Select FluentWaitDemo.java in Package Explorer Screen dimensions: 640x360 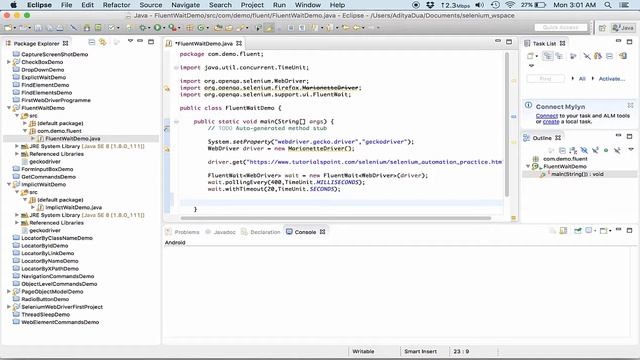(x=73, y=138)
